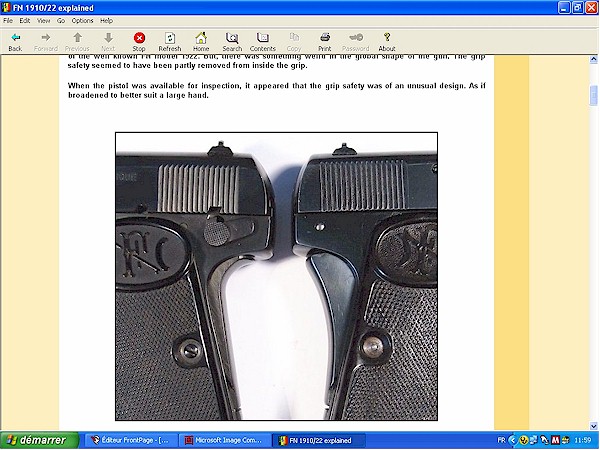The image size is (600, 450).
Task: Click the smiley face tray icon
Action: coord(523,440)
